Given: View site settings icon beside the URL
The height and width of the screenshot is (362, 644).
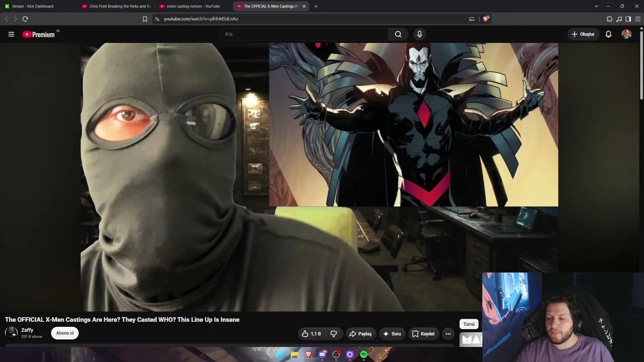Looking at the screenshot, I should (157, 19).
